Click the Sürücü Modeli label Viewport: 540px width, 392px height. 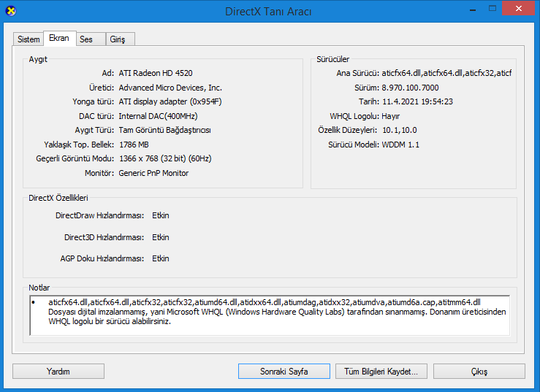point(354,145)
